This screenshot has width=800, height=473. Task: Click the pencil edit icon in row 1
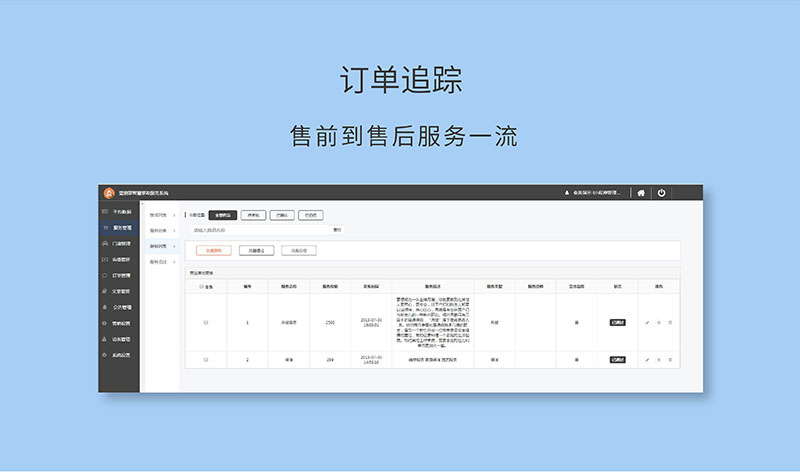[x=647, y=322]
